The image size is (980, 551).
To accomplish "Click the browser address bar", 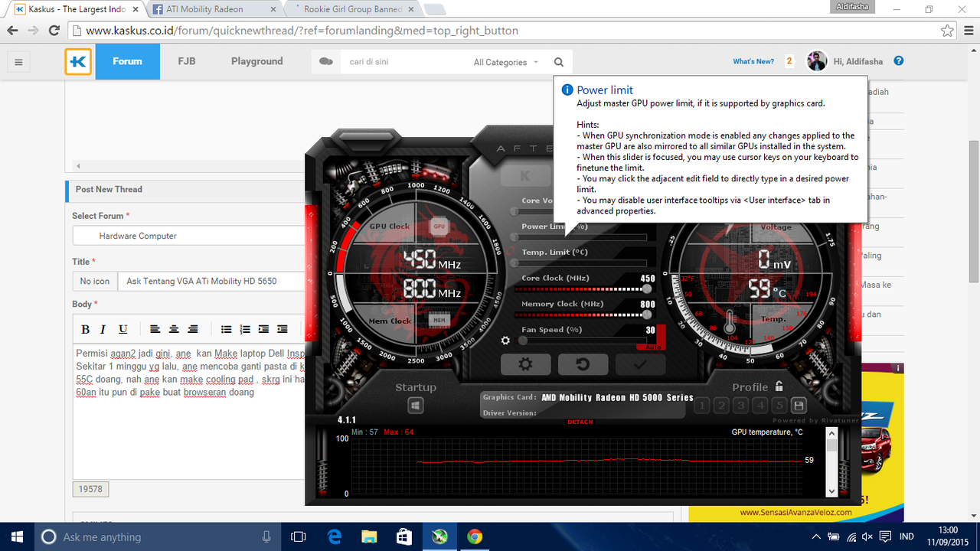I will click(x=505, y=31).
